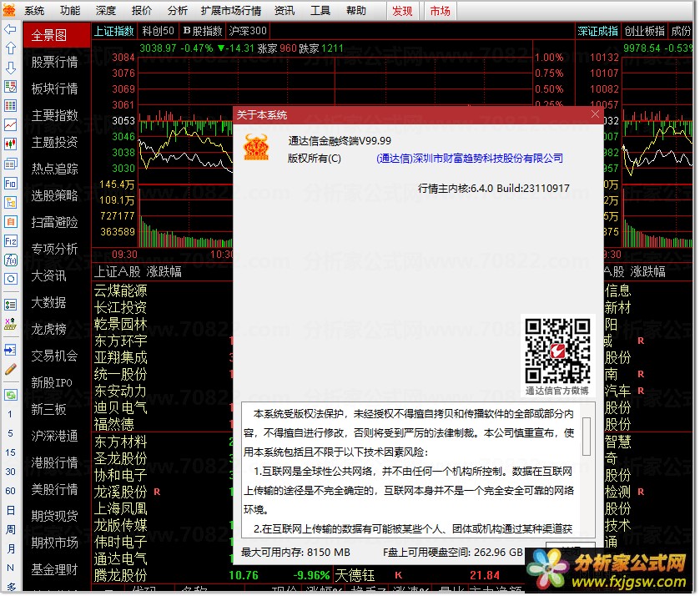Switch to the 发现 tab

(402, 11)
